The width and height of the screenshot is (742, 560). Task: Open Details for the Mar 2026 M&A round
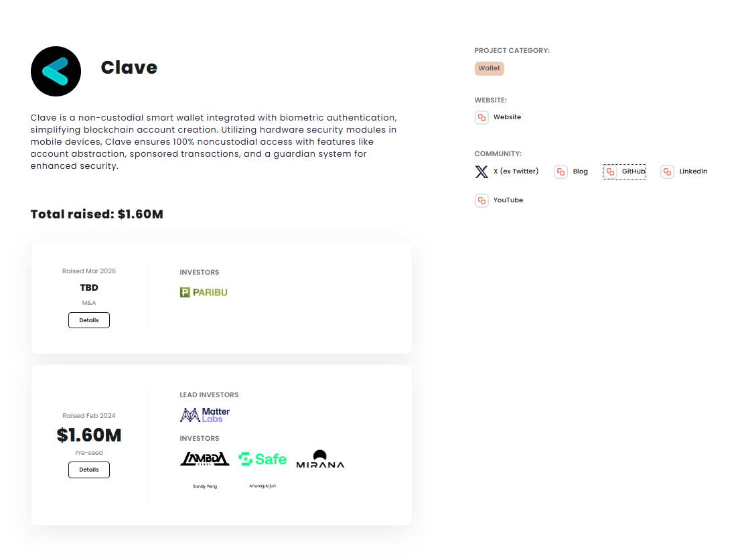[x=89, y=320]
